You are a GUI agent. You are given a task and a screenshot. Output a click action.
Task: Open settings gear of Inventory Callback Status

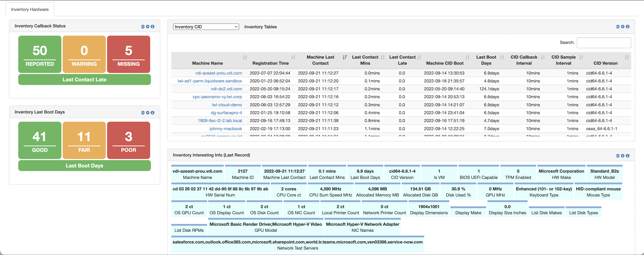[148, 26]
